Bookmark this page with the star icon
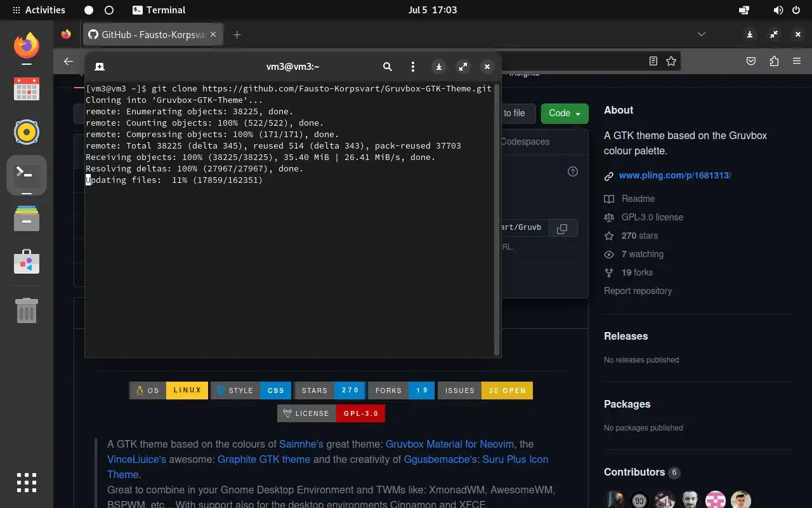Screen dimensions: 812x508 pyautogui.click(x=671, y=61)
